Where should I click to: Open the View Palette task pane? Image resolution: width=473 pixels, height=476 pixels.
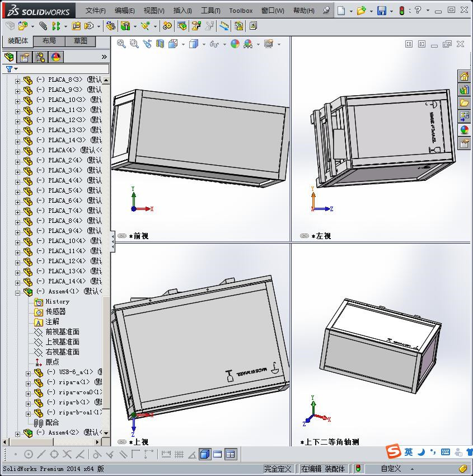pos(464,116)
